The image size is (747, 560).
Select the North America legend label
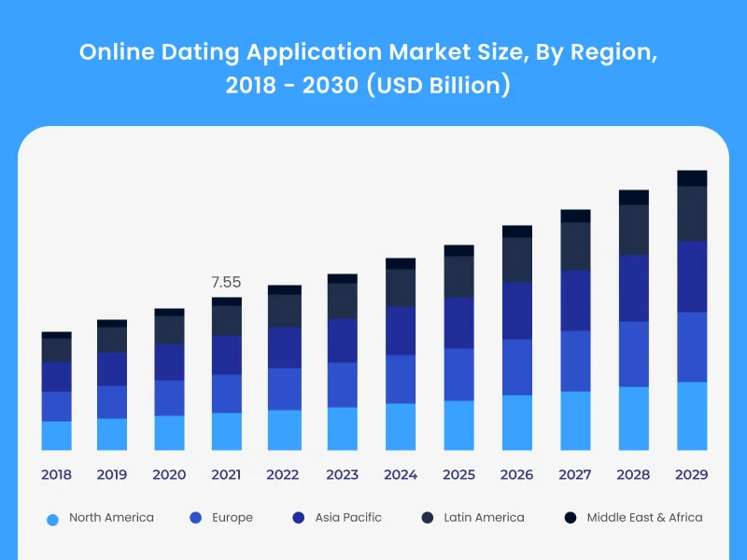tap(111, 518)
